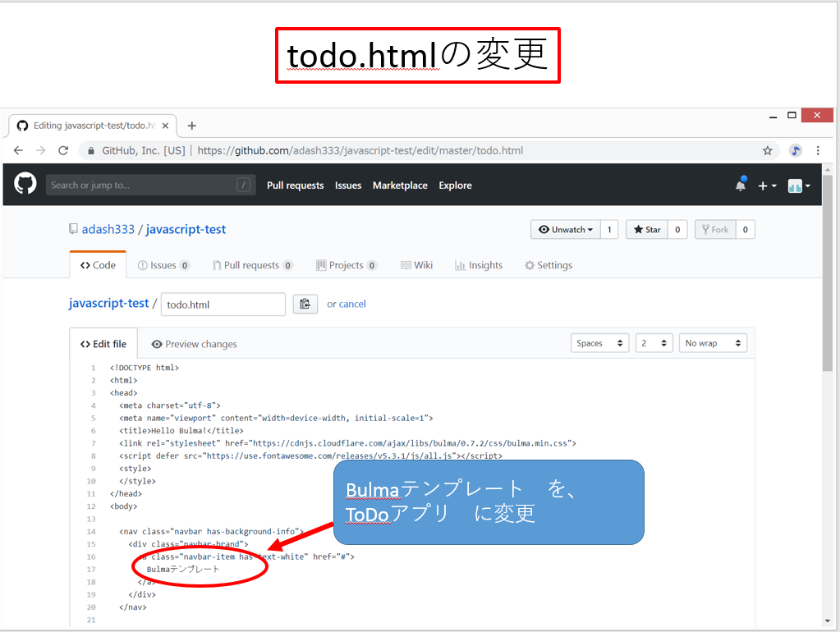The width and height of the screenshot is (840, 632).
Task: Close the Editing javascript-test tab
Action: coord(165,126)
